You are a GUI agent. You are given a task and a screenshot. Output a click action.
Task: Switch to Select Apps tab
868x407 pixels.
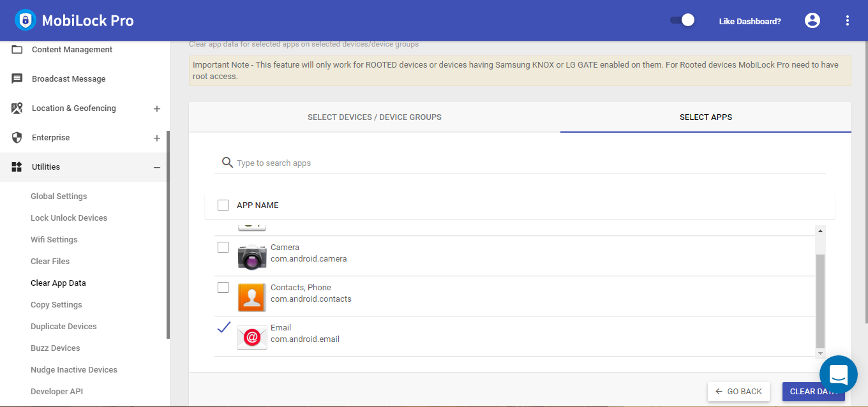pyautogui.click(x=706, y=117)
